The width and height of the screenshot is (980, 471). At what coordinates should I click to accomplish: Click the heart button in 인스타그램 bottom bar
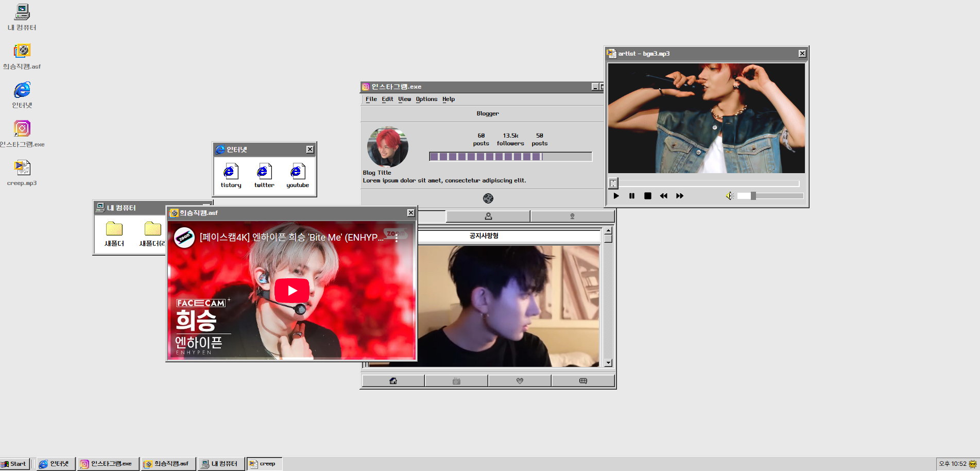520,381
